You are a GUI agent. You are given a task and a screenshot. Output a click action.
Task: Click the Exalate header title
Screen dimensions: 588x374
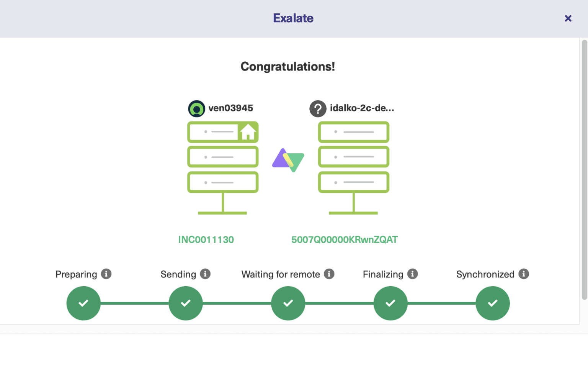click(x=293, y=18)
